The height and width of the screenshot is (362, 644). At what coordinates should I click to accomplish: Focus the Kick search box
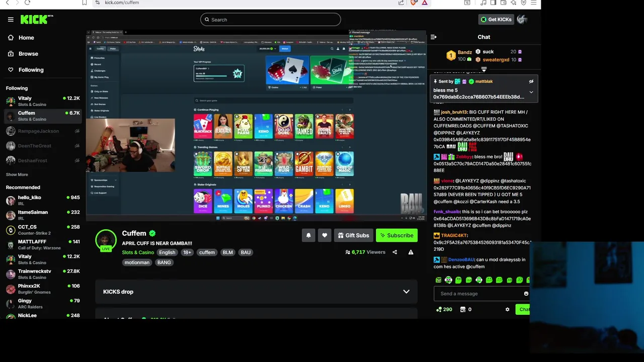pos(270,20)
